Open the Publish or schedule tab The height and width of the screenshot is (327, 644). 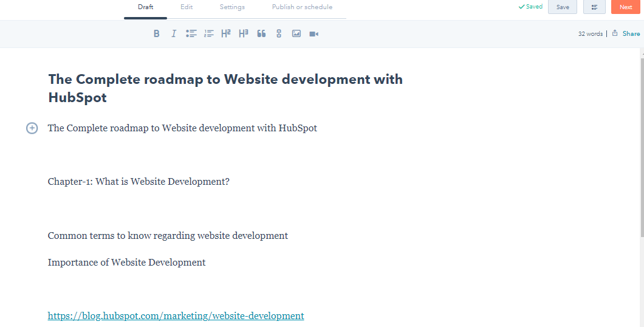[303, 7]
